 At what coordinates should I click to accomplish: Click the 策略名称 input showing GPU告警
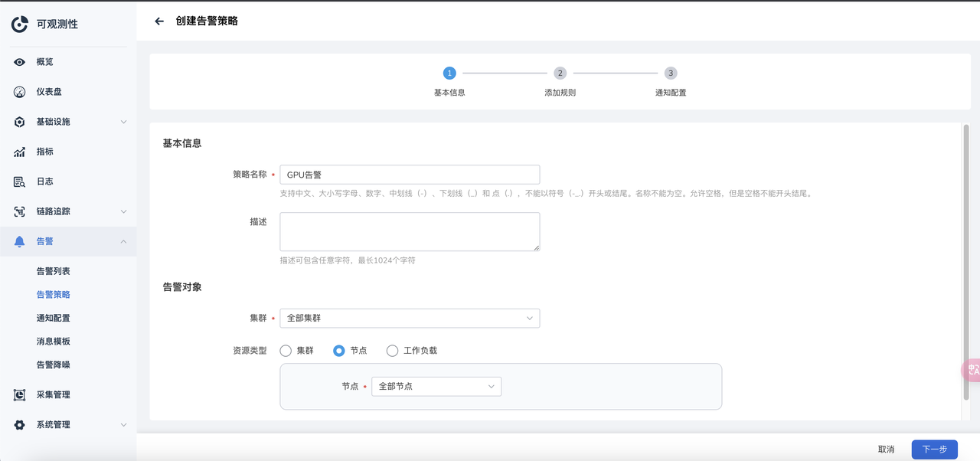tap(410, 174)
